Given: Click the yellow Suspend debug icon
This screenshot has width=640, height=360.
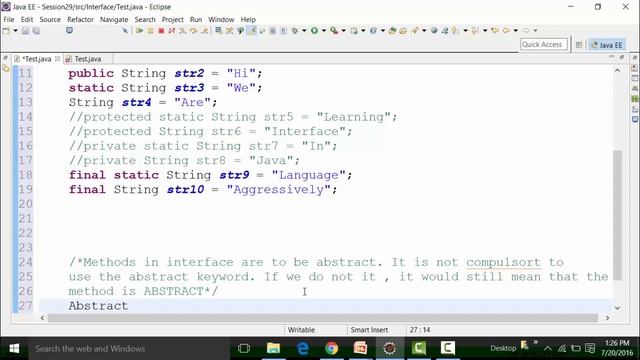Looking at the screenshot, I should pos(150,31).
